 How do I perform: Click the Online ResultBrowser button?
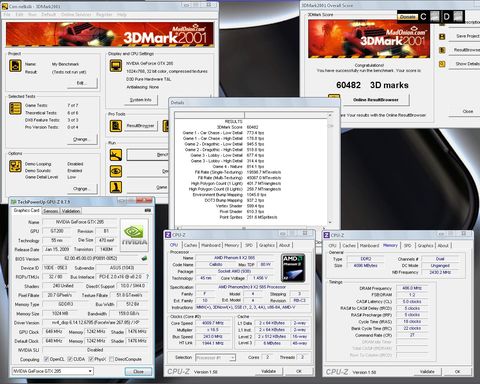[376, 100]
